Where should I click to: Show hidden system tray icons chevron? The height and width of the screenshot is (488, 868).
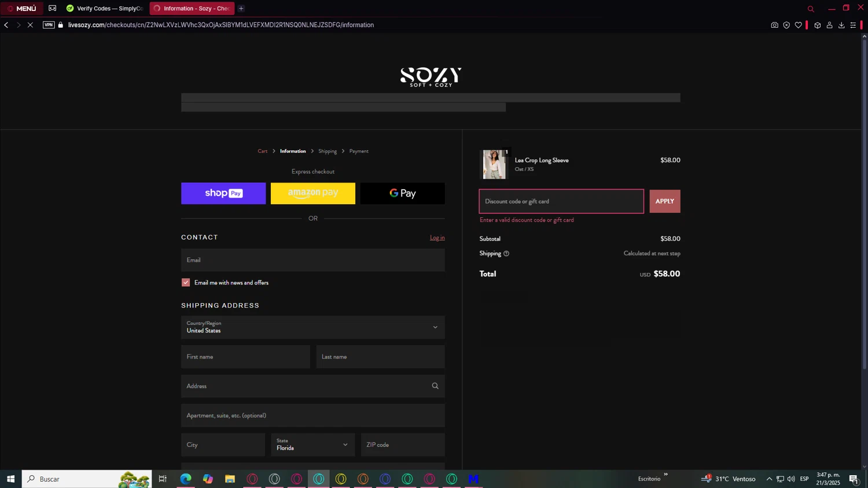769,479
